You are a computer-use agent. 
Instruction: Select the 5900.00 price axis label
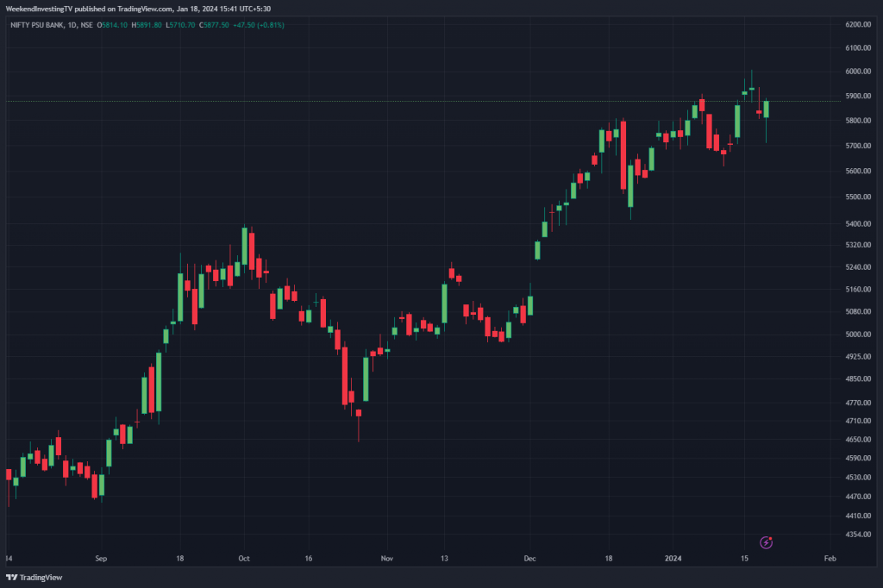coord(858,97)
